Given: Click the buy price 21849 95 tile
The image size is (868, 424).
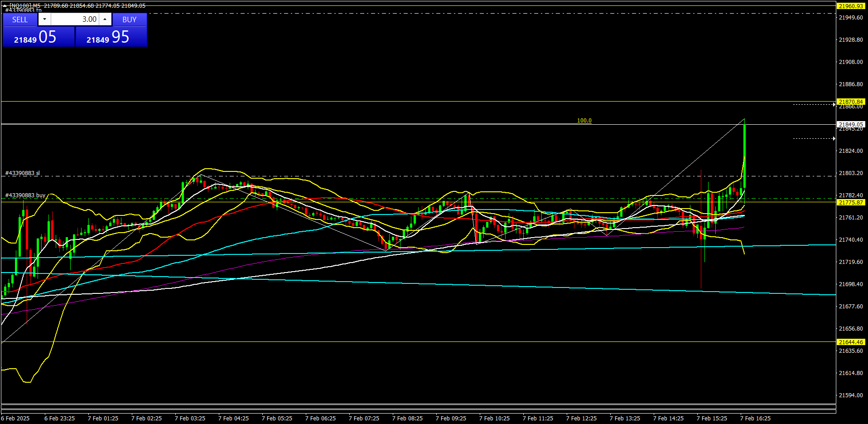Looking at the screenshot, I should point(111,37).
